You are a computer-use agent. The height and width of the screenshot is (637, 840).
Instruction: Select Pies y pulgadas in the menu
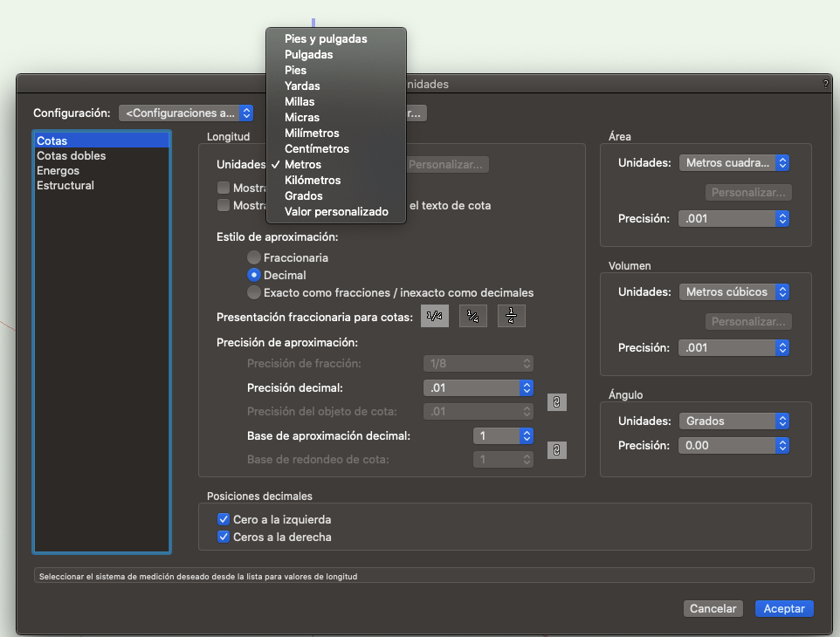coord(326,38)
